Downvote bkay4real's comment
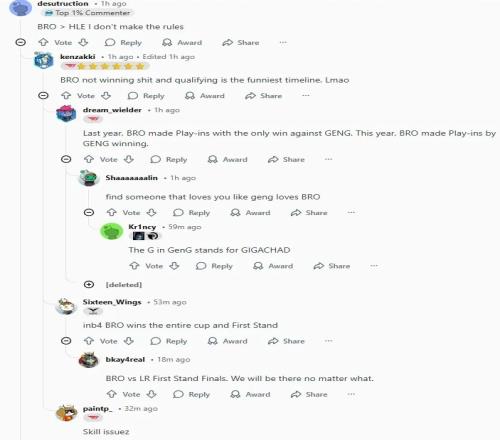Screen dimensions: 500x440 [152, 394]
